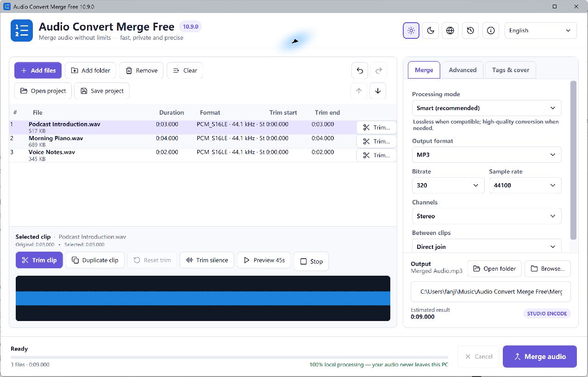
Task: Open project from disk
Action: click(43, 91)
